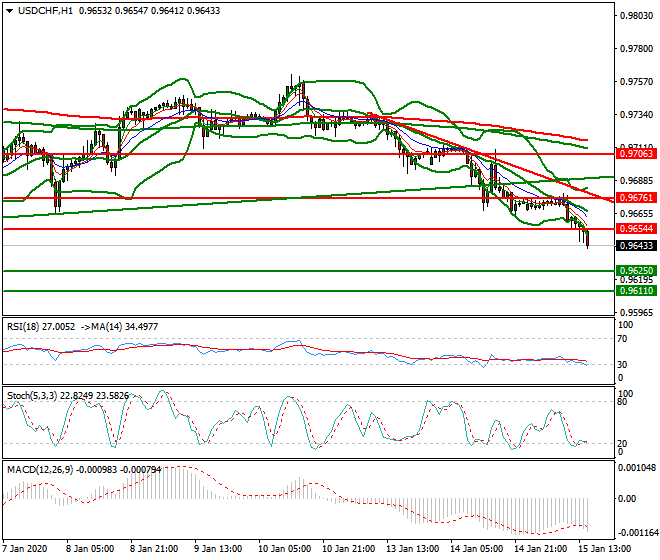This screenshot has width=660, height=560.
Task: Click the 0.96885 price axis value
Action: (636, 181)
